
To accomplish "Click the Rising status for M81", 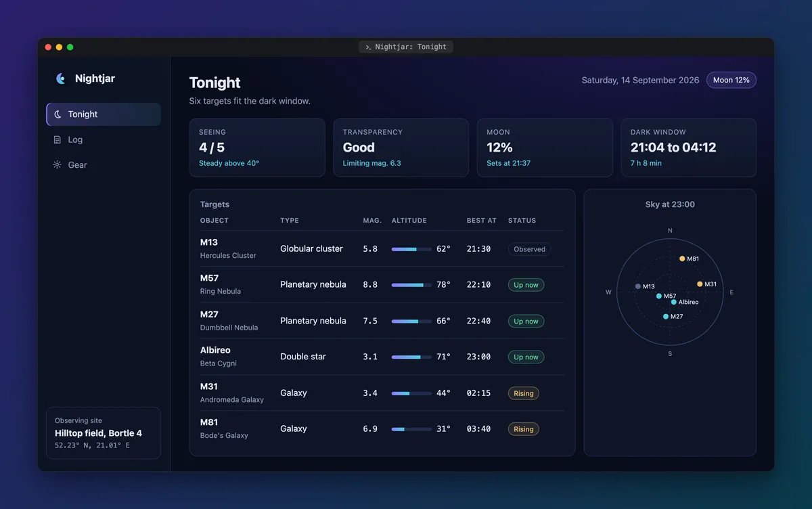I will pos(523,429).
